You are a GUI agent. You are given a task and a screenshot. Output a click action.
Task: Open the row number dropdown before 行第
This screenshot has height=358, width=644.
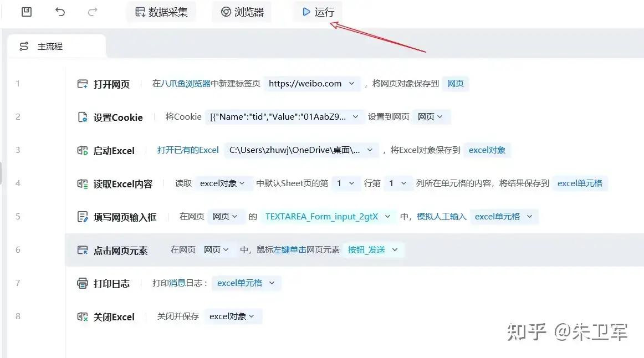[345, 183]
